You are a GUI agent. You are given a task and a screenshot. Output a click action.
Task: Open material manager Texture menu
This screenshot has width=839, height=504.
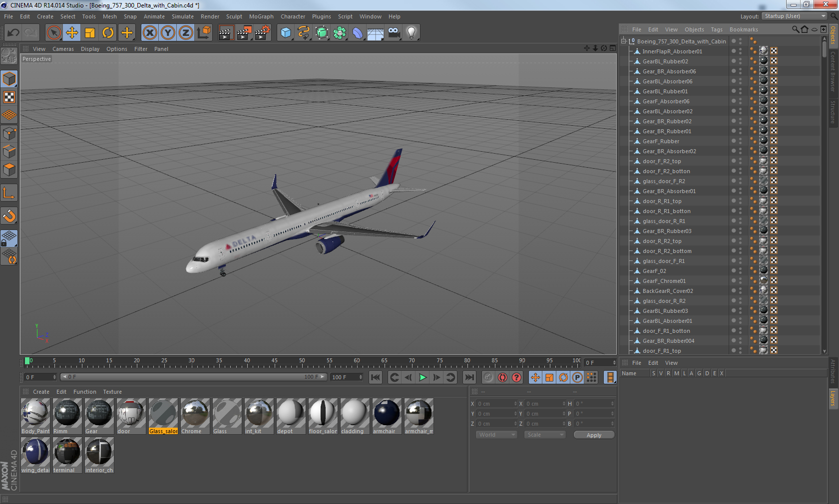(112, 392)
